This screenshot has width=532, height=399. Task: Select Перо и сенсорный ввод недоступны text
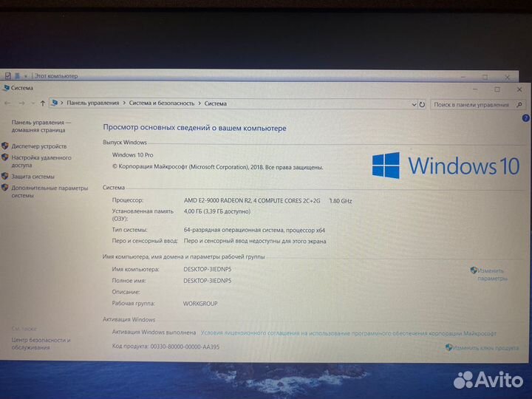(x=255, y=241)
